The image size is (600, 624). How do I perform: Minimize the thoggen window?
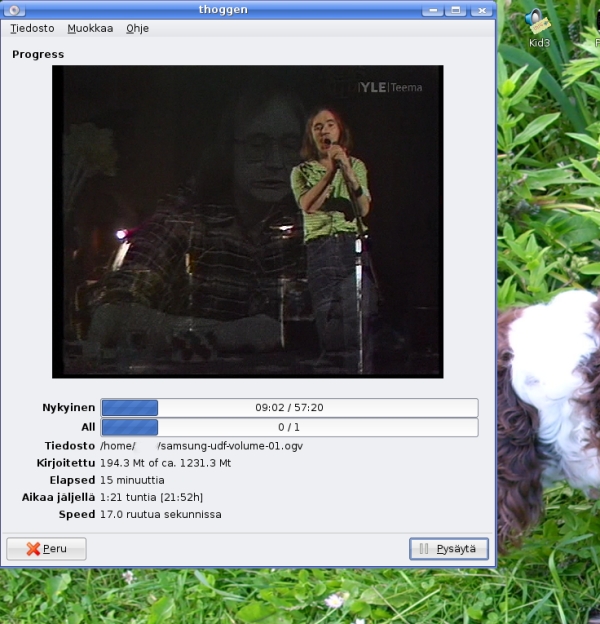pyautogui.click(x=433, y=10)
